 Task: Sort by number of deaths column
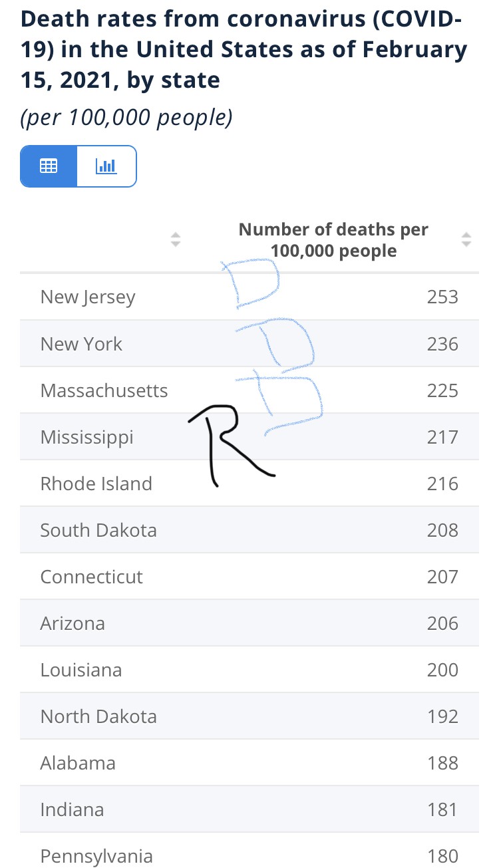[466, 239]
